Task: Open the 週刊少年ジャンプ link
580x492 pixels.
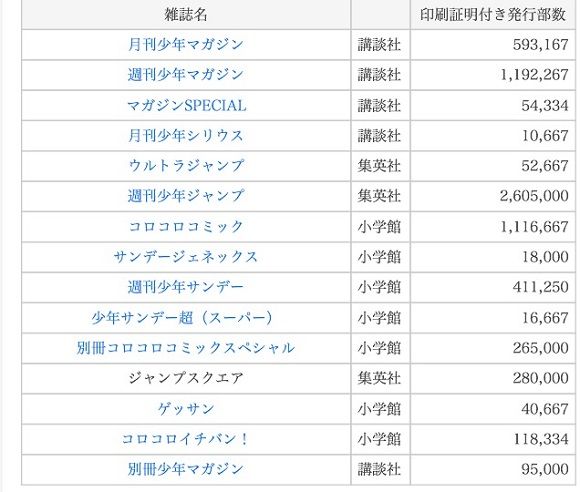Action: (x=186, y=196)
